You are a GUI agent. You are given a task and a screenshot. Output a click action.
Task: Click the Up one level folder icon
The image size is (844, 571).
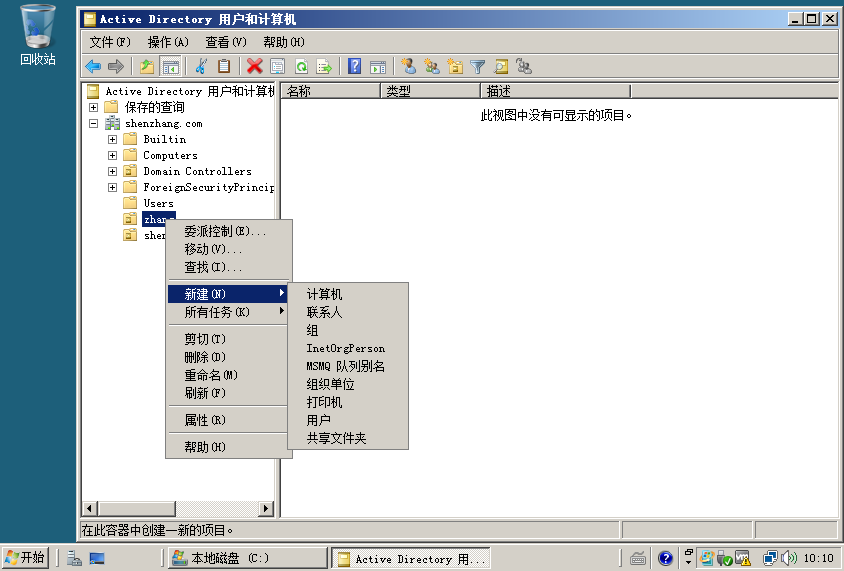pyautogui.click(x=147, y=67)
